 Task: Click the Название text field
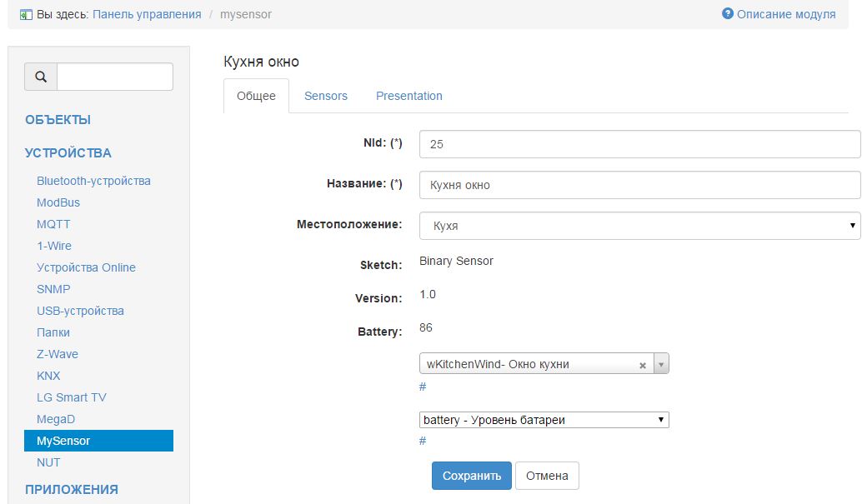pyautogui.click(x=639, y=185)
